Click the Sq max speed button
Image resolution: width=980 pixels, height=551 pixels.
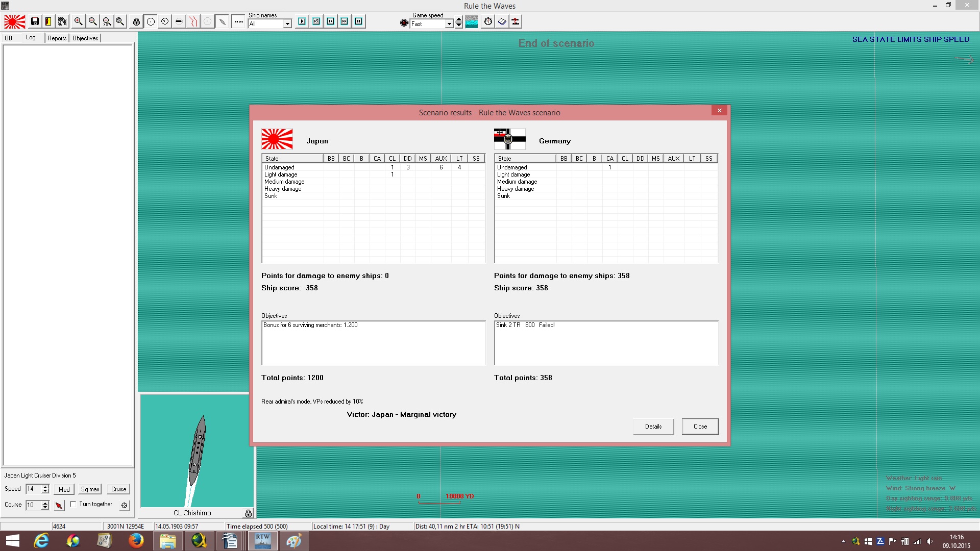pos(90,489)
